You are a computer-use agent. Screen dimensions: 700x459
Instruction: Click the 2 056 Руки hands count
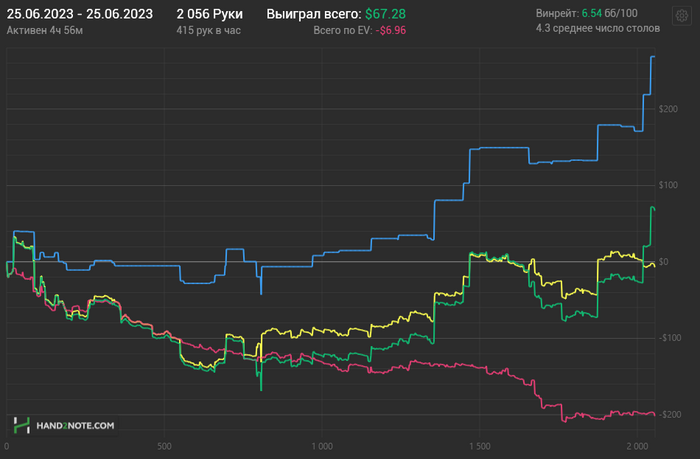click(x=209, y=13)
